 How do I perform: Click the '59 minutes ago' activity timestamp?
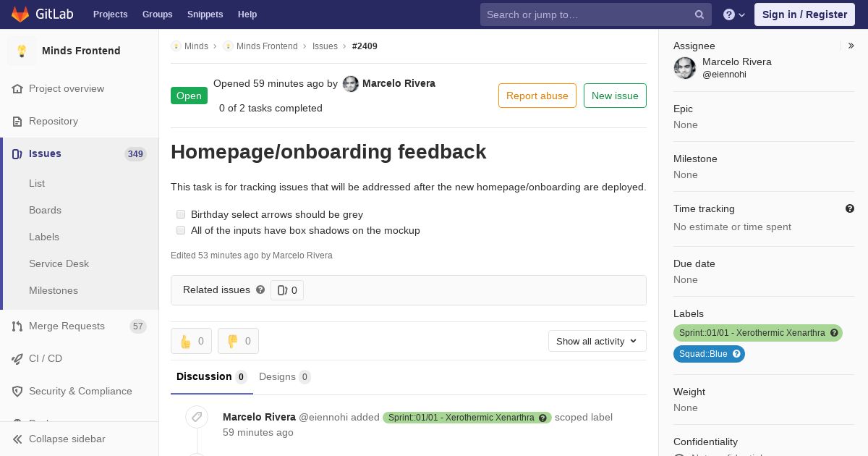pos(258,432)
